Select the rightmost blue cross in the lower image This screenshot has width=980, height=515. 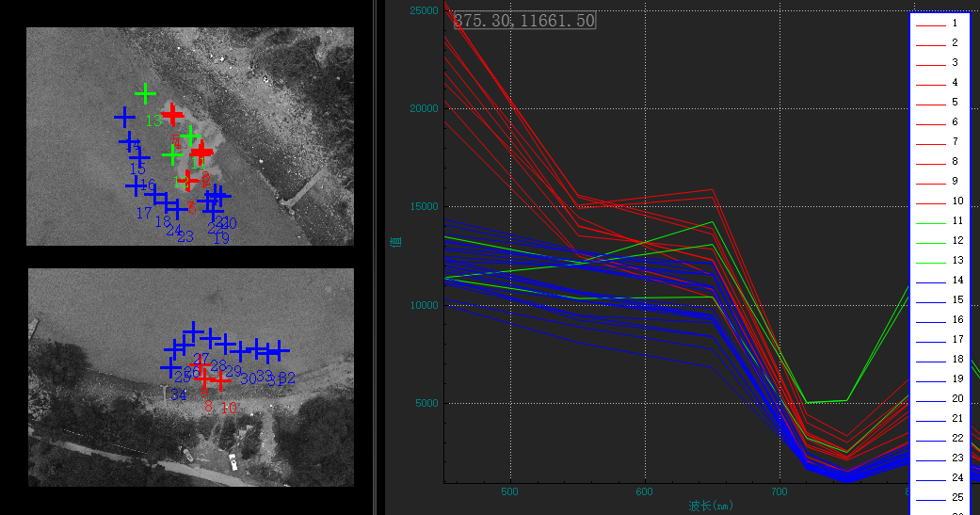coord(281,351)
